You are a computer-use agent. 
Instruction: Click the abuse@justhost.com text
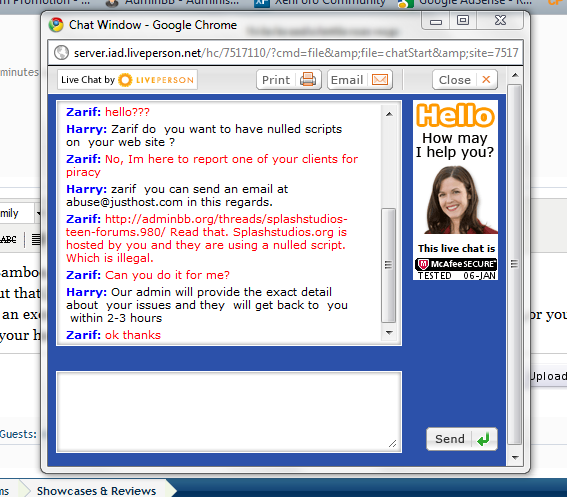point(124,202)
